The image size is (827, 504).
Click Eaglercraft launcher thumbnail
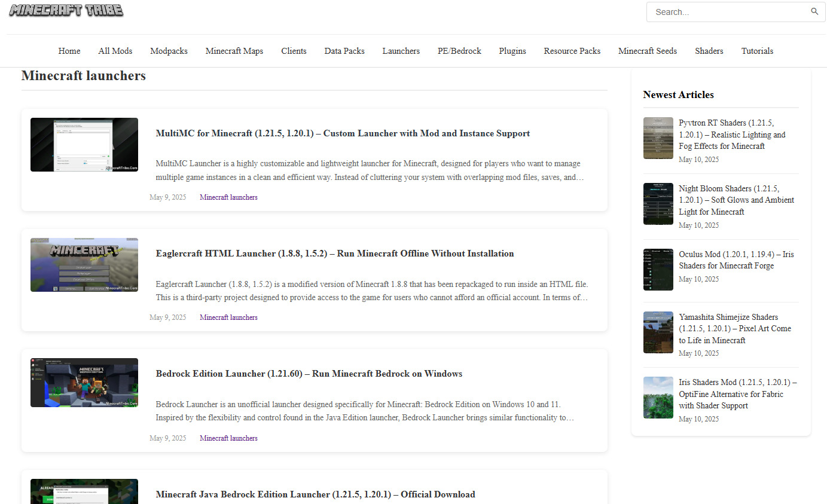(x=84, y=265)
